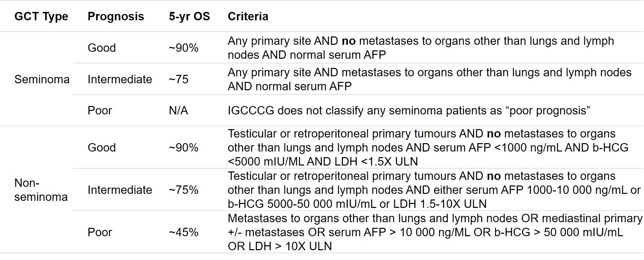The width and height of the screenshot is (644, 260).
Task: Select criteria text mentioning AFP <1000 ng/mL
Action: 428,148
